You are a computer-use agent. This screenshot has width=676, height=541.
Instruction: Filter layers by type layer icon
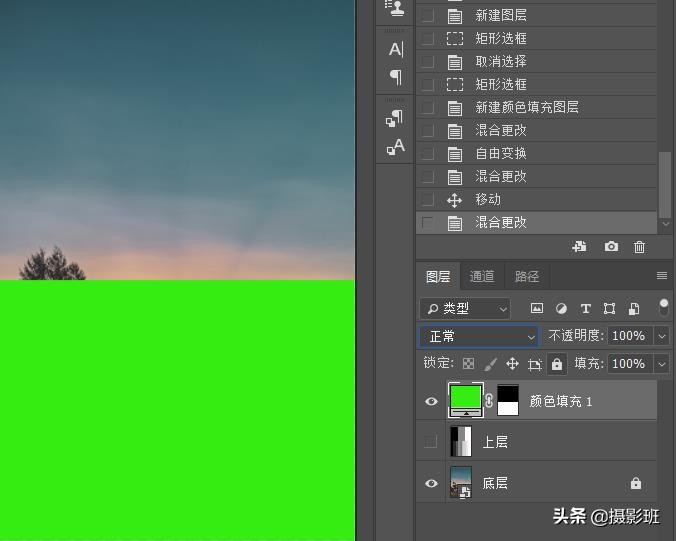tap(585, 309)
